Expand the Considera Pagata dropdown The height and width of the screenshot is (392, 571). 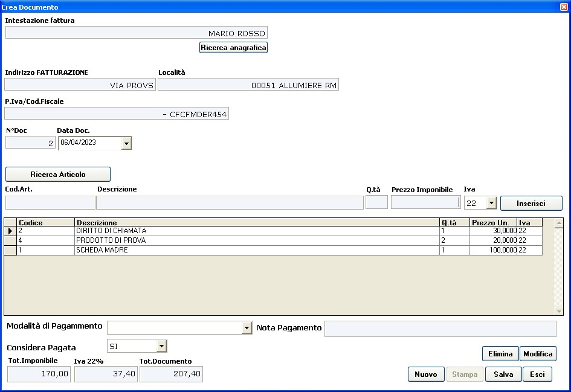point(162,346)
